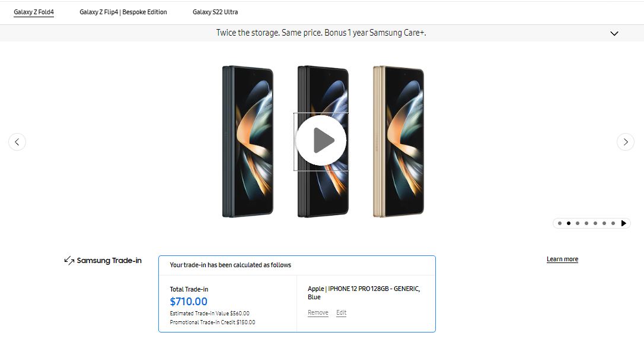Play the Galaxy Z Fold4 video

pos(321,141)
